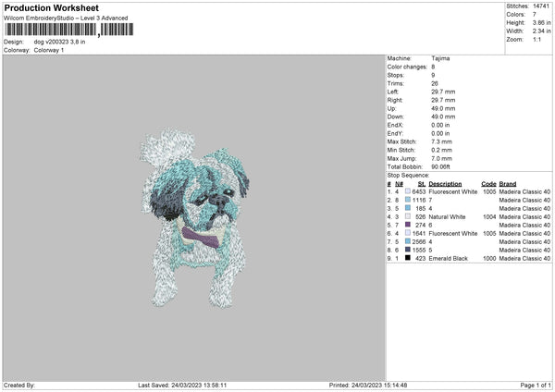Click black swatch for stop 9 Emerald Black

tap(408, 258)
